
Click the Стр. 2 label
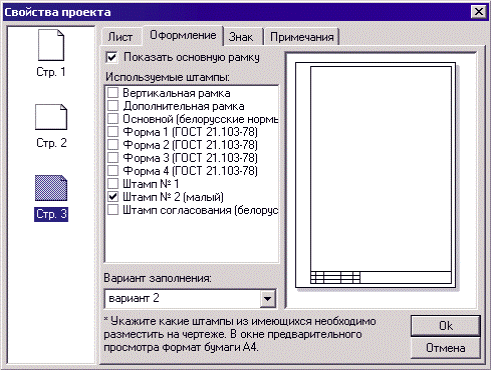click(x=51, y=143)
